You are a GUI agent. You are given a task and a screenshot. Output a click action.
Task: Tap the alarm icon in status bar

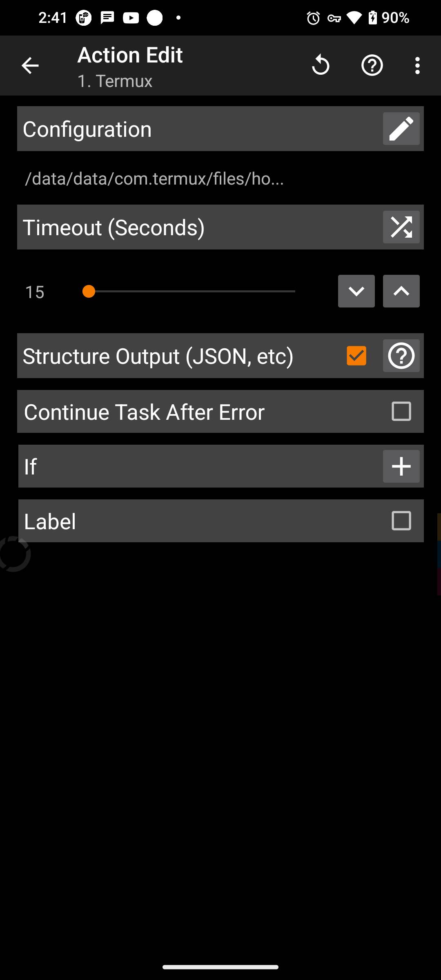point(313,18)
